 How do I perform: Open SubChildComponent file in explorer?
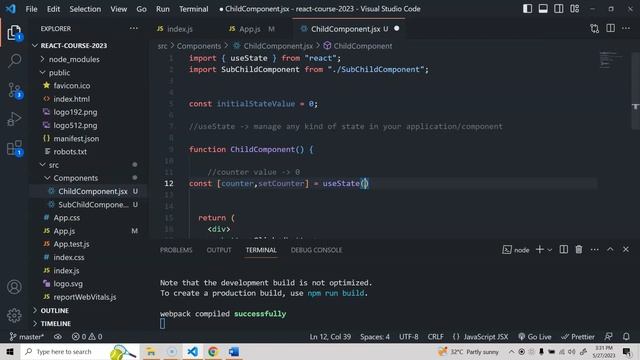(x=93, y=204)
